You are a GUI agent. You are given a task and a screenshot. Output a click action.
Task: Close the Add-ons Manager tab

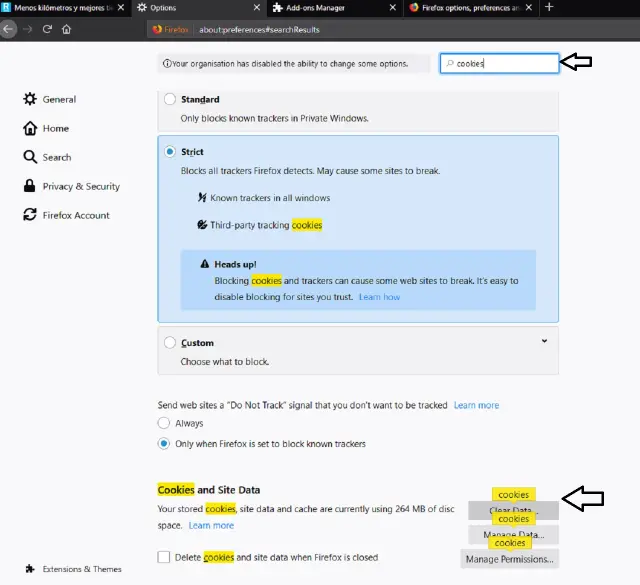[x=393, y=7]
